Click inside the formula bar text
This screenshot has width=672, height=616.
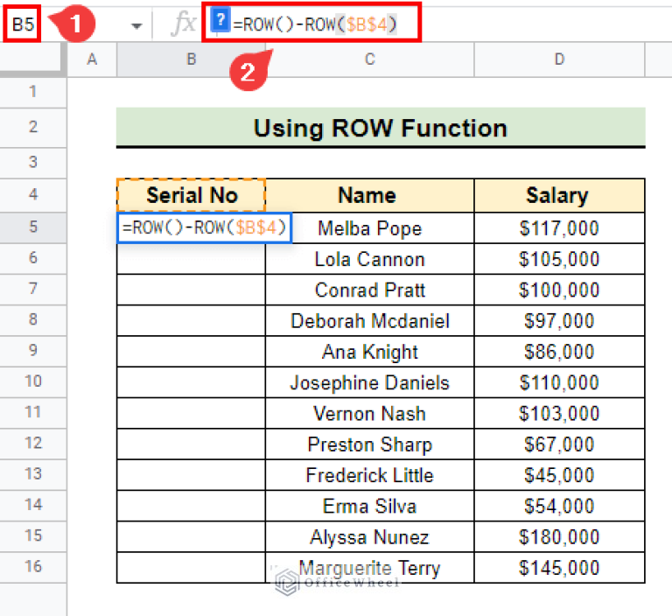[x=315, y=24]
